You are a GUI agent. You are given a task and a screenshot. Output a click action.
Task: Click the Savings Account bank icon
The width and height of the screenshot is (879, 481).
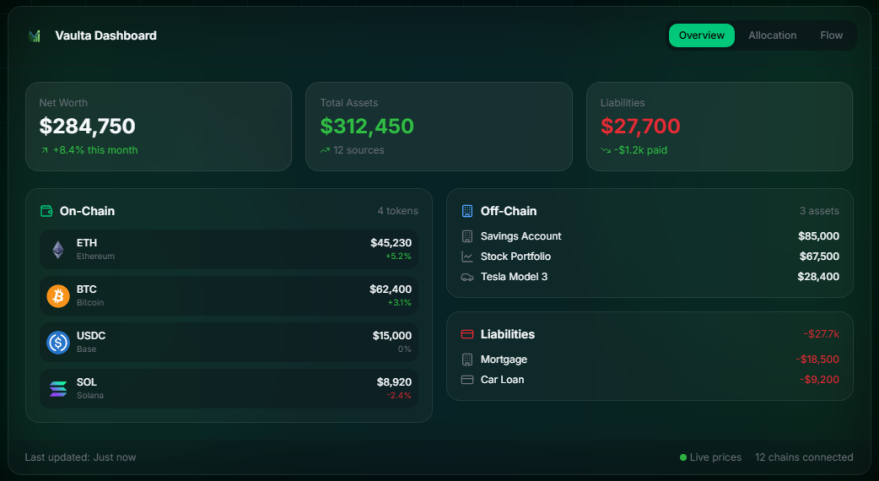point(467,237)
